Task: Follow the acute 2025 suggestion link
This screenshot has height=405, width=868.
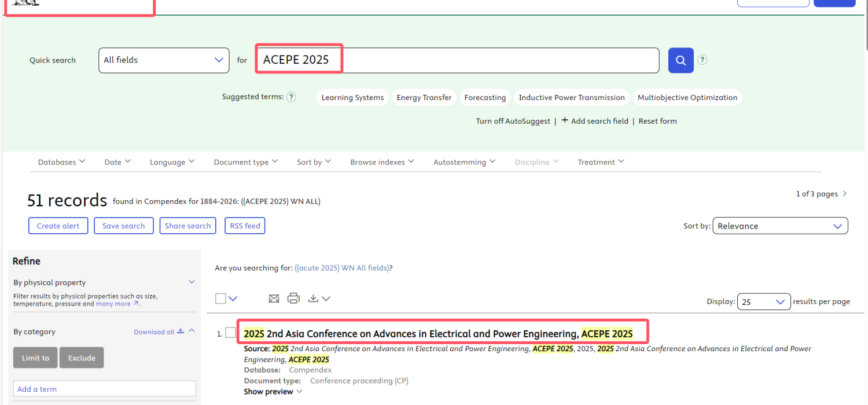Action: (342, 268)
